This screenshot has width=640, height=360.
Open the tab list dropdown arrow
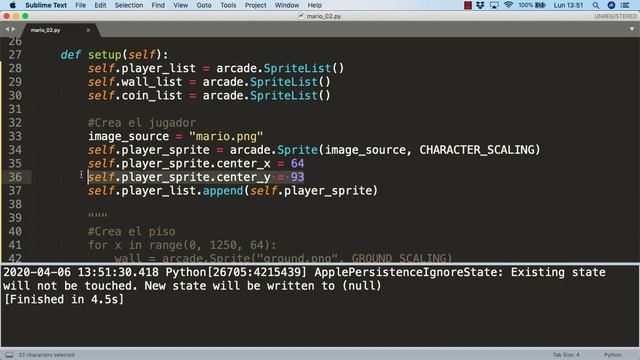tap(632, 29)
